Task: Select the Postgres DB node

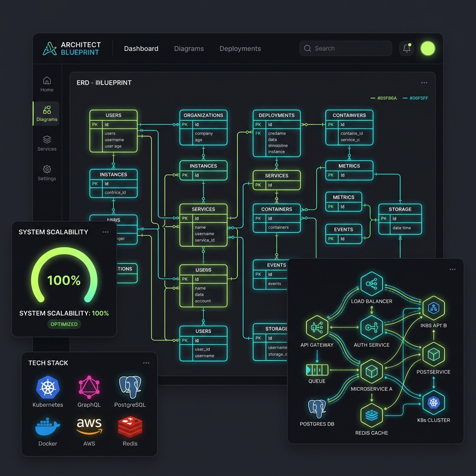Action: [x=317, y=409]
